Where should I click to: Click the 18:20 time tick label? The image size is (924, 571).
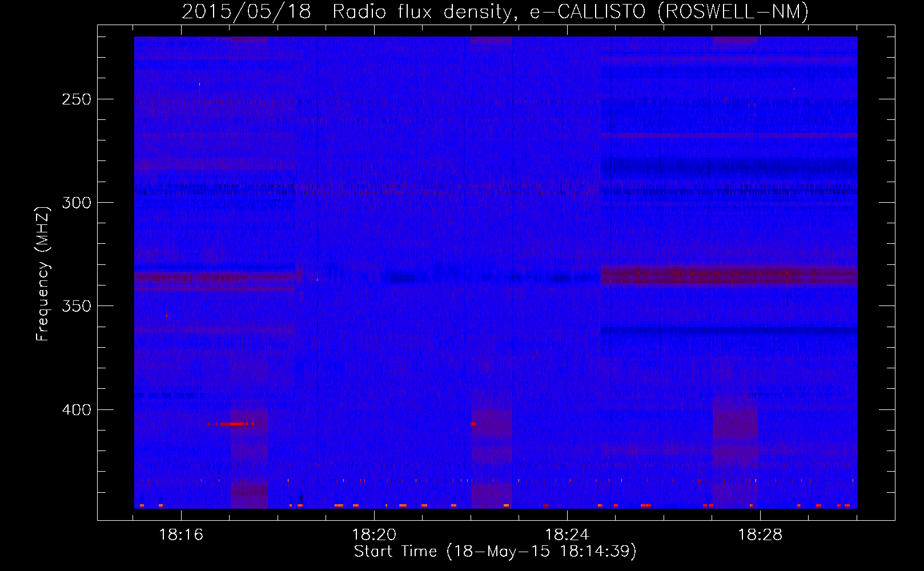point(374,535)
